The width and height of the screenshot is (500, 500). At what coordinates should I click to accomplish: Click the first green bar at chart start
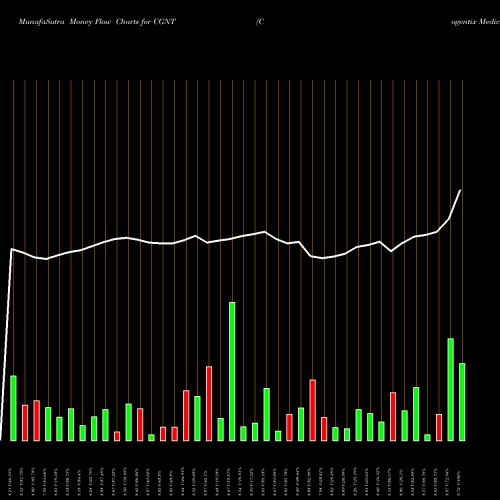click(x=13, y=408)
